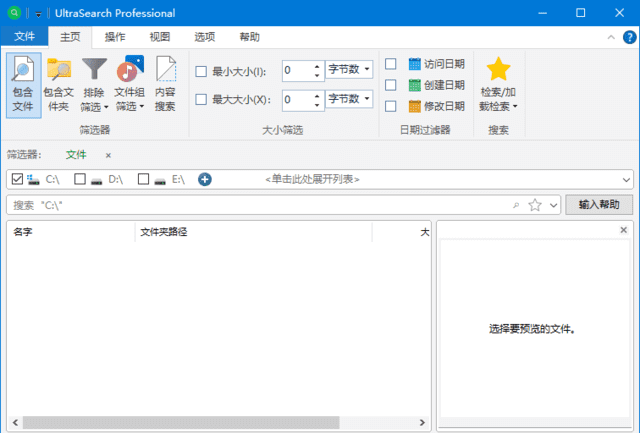The height and width of the screenshot is (433, 640).
Task: Click the horizontal scrollbar thumb in results
Action: [x=181, y=422]
